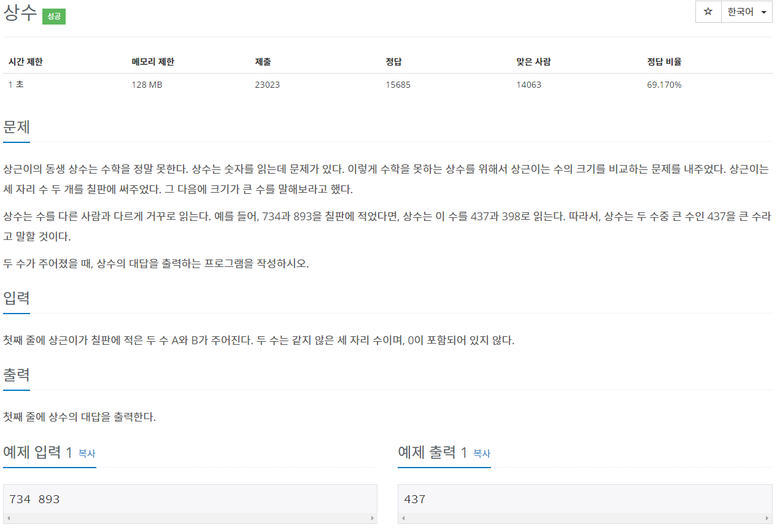Click right arrow of example output scrollbar
This screenshot has width=777, height=532.
click(x=767, y=519)
